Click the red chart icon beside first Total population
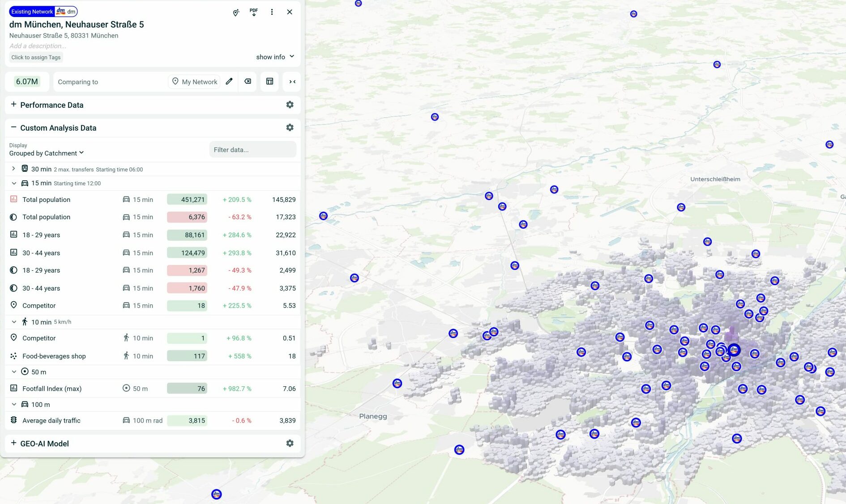This screenshot has width=846, height=504. (x=13, y=199)
